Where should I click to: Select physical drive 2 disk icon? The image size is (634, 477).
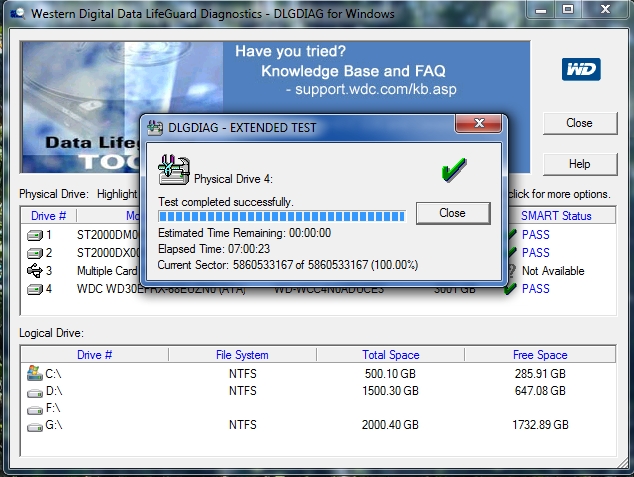point(35,253)
